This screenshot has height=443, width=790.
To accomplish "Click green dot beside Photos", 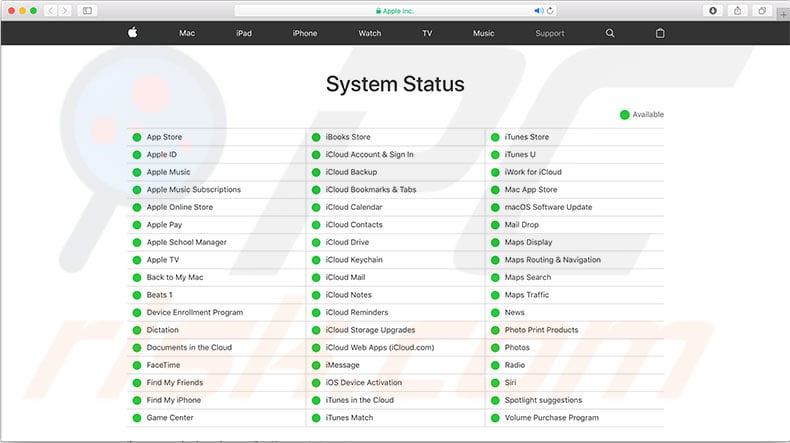I will pos(495,348).
